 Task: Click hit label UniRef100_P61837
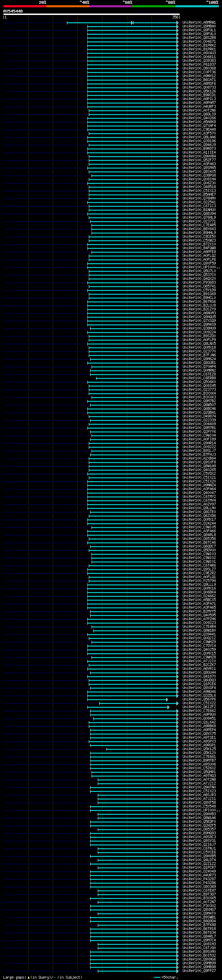pos(199,65)
